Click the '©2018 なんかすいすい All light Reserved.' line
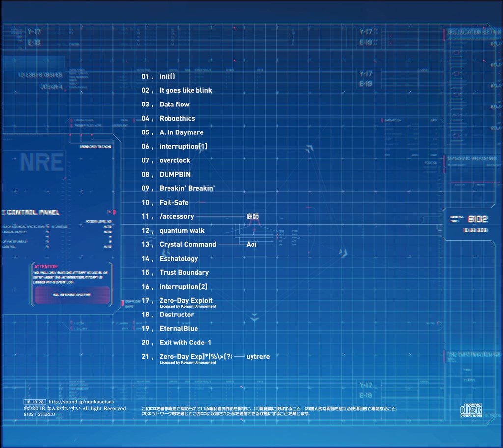 click(75, 408)
